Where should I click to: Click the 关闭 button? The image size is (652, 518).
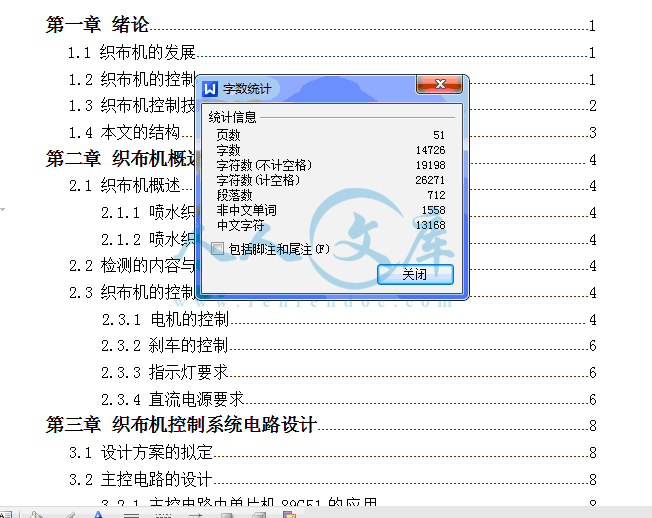[x=415, y=274]
